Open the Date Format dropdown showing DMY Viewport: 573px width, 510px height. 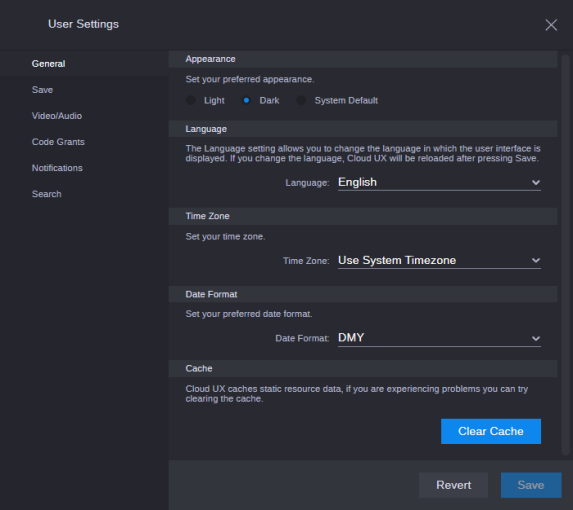pos(439,338)
